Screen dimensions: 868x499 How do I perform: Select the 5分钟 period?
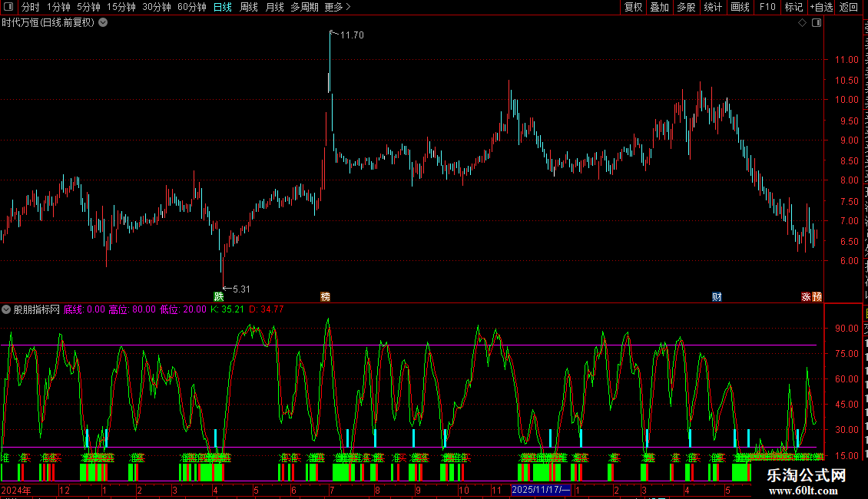coord(88,7)
